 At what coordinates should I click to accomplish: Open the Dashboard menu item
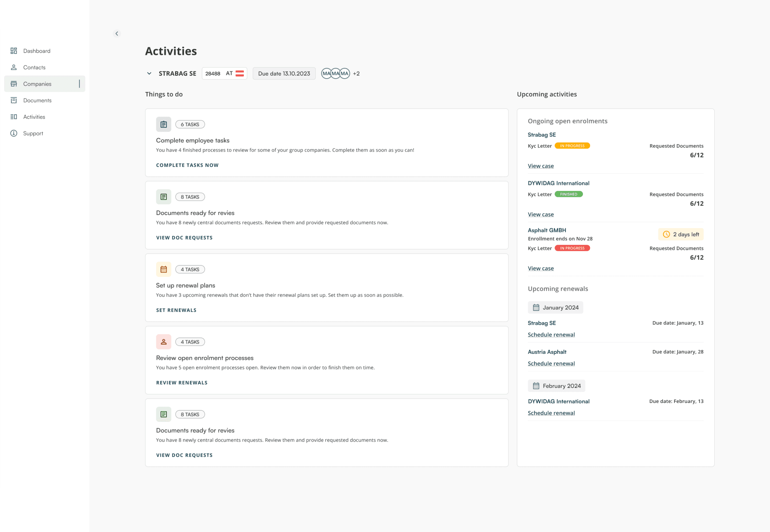[45, 51]
